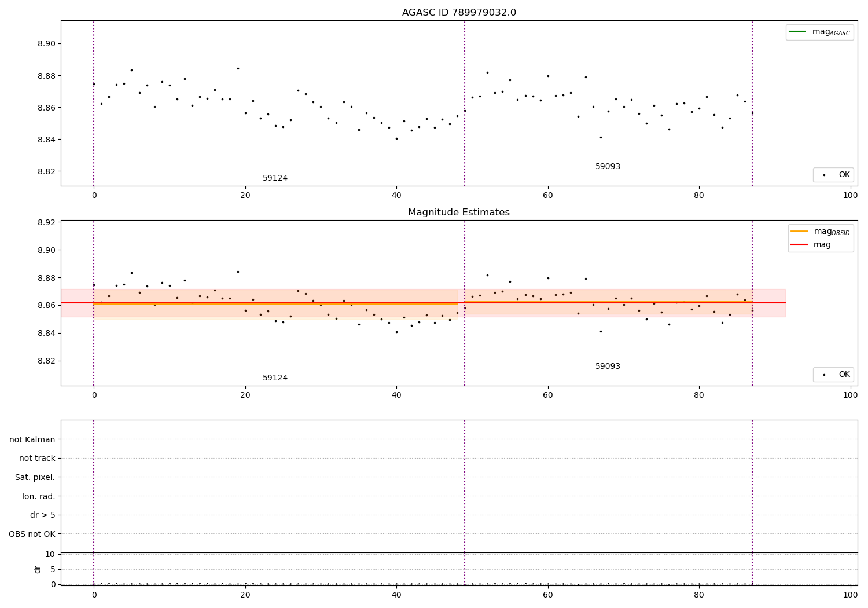Click the 10 tick label on the dr axis
Screen dimensions: 868x608
(x=50, y=555)
